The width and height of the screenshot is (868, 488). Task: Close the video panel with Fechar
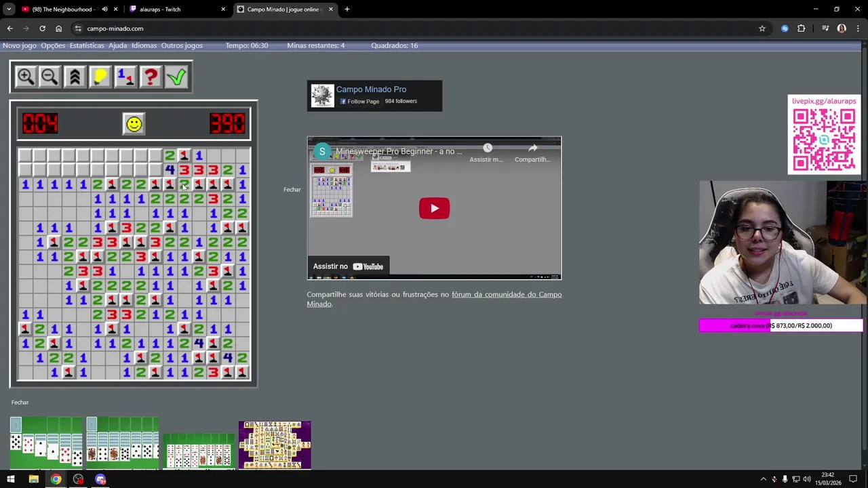pos(292,190)
